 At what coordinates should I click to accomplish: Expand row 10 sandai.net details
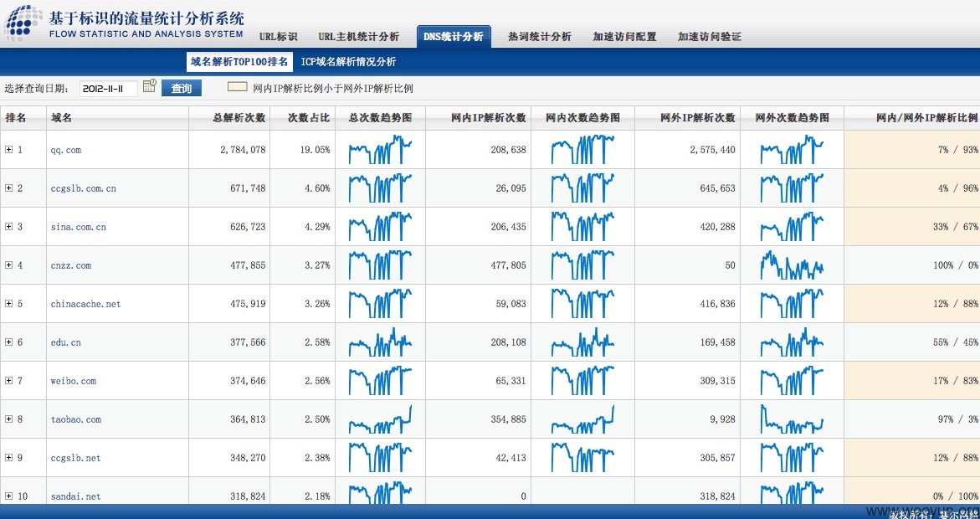tap(8, 496)
